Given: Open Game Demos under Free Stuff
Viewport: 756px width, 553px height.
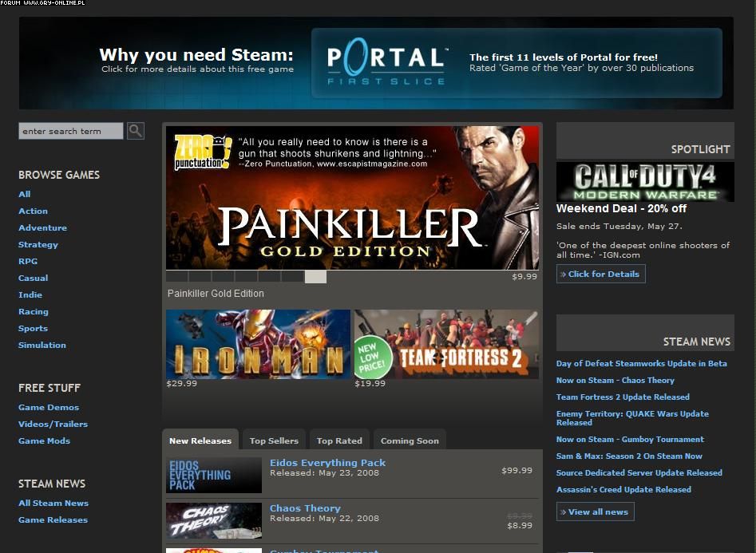Looking at the screenshot, I should [49, 408].
